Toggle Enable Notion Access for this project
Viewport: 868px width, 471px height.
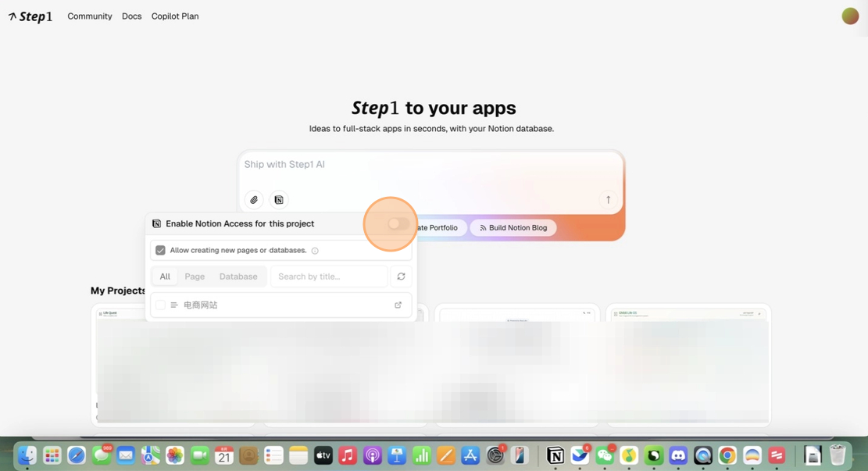398,223
